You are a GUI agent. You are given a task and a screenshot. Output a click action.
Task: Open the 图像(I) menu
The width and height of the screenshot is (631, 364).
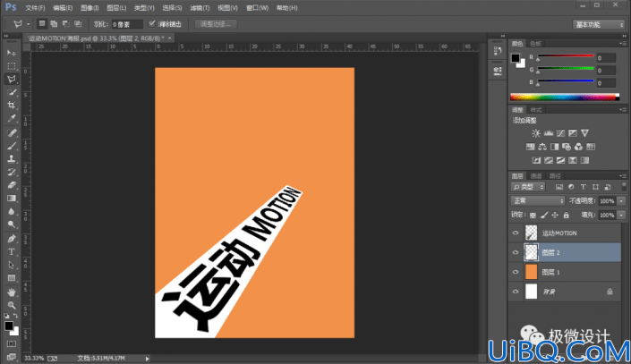coord(90,8)
